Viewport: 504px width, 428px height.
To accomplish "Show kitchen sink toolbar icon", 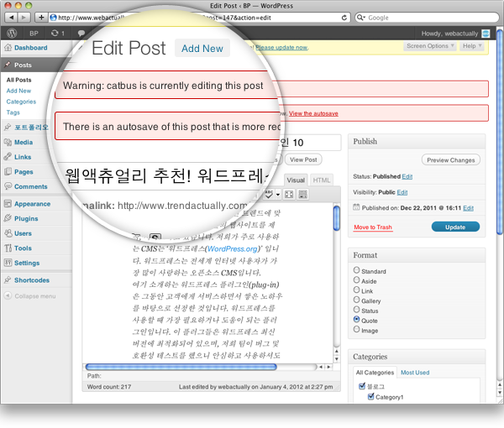I will tap(302, 194).
